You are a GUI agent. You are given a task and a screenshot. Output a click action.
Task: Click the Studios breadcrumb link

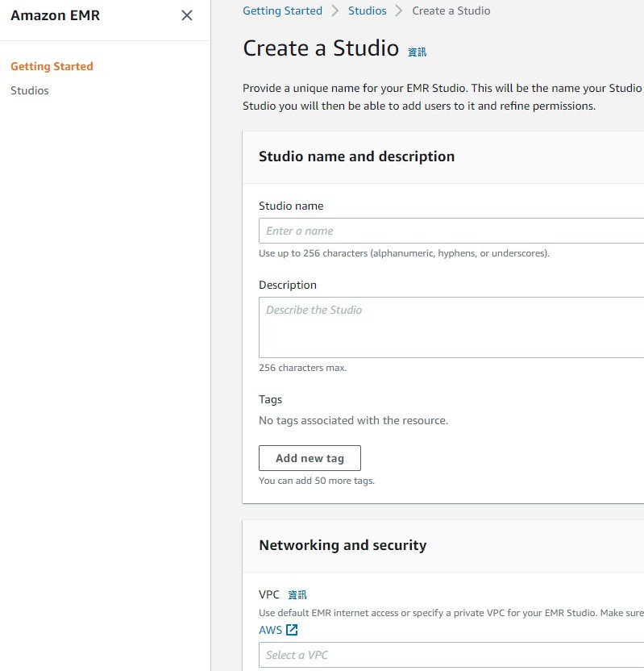pos(367,10)
